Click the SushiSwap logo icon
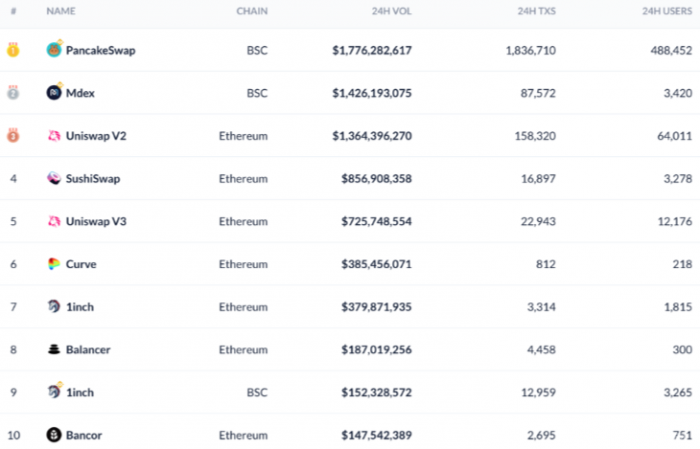 53,178
